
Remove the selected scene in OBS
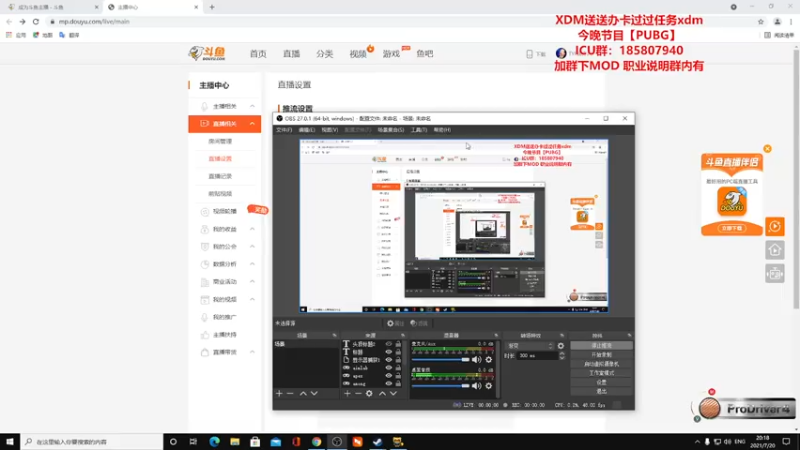click(x=290, y=393)
